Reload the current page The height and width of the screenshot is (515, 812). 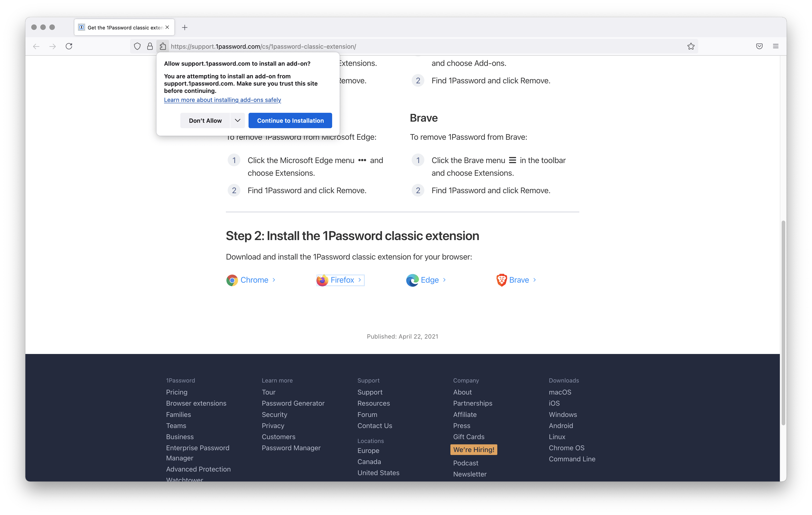tap(69, 46)
